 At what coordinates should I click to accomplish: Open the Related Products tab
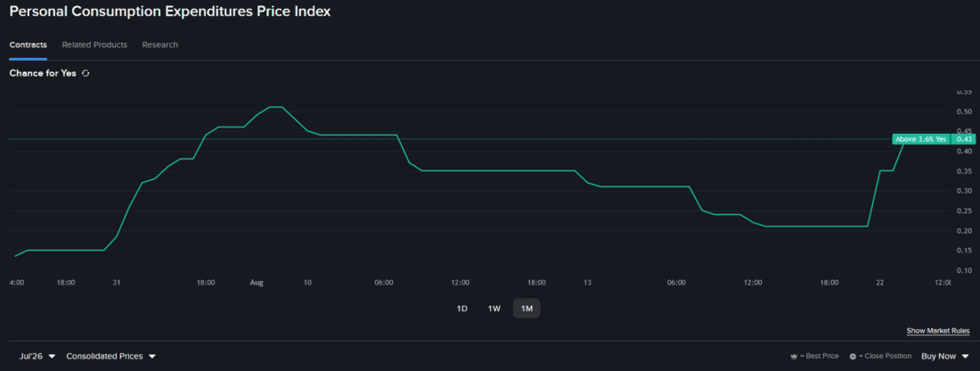[x=94, y=45]
